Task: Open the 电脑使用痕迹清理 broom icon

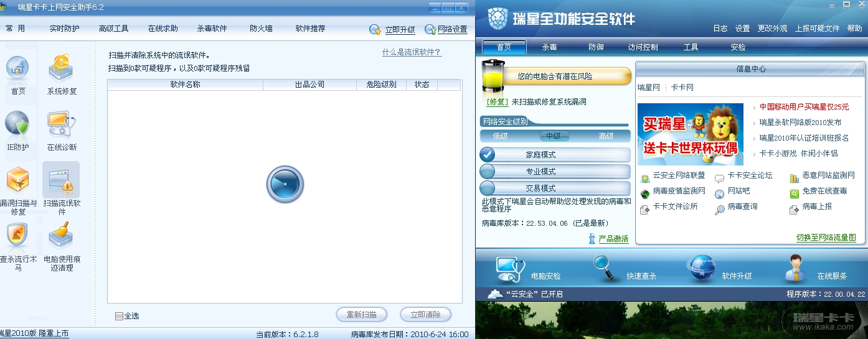Action: point(62,236)
